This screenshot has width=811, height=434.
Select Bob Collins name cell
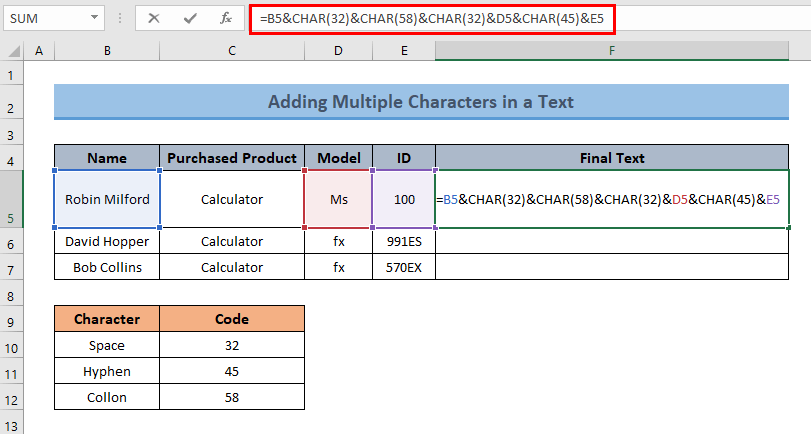106,267
